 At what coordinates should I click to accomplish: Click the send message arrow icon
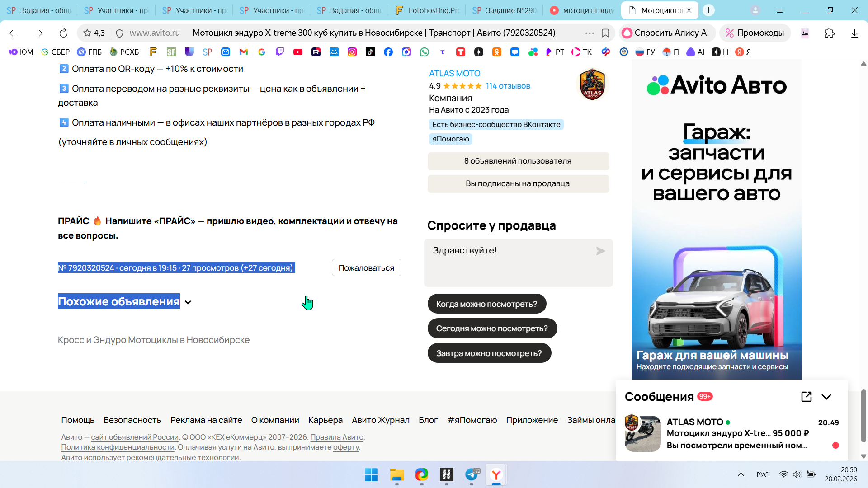600,251
